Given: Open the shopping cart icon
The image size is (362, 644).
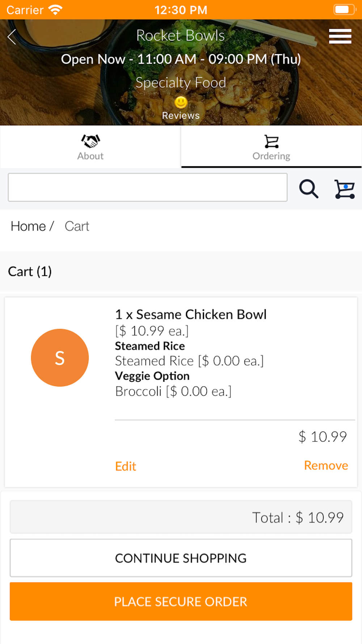Looking at the screenshot, I should (345, 189).
